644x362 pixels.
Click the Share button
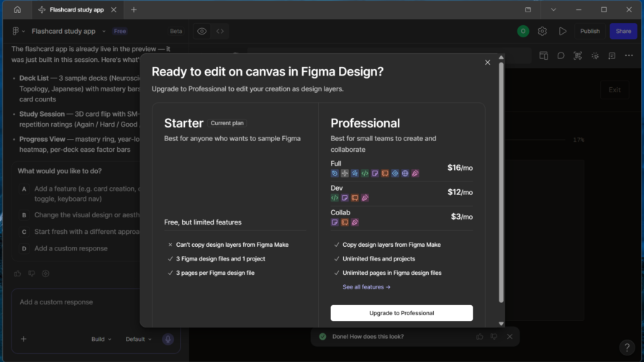[623, 31]
